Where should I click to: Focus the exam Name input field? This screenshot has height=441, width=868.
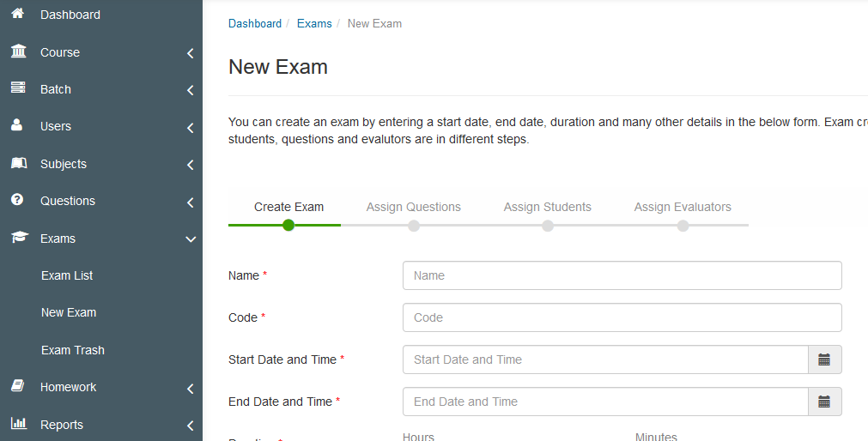click(622, 275)
